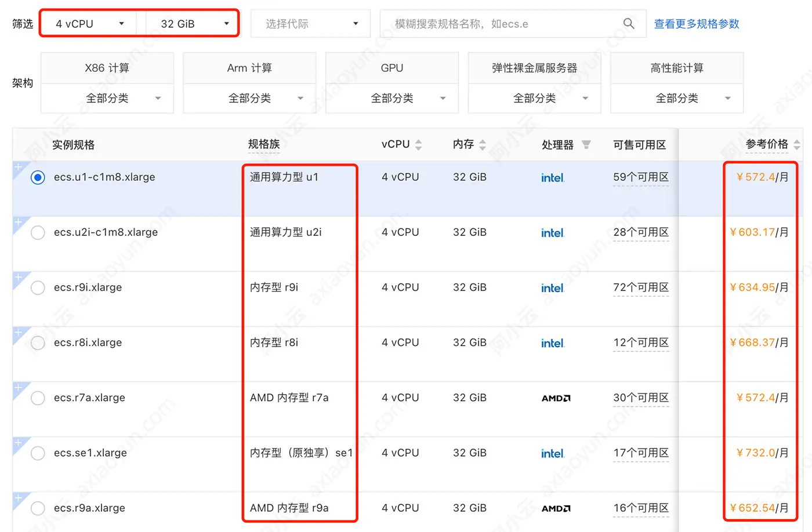Select the GPU architecture tab
Viewport: 812px width, 532px height.
tap(392, 68)
